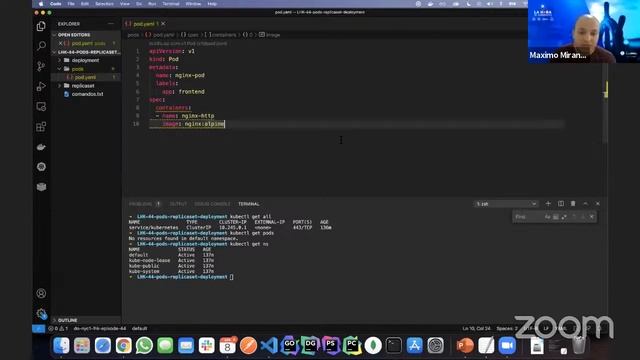This screenshot has width=640, height=360.
Task: Click the remote window status bar button
Action: pos(38,328)
